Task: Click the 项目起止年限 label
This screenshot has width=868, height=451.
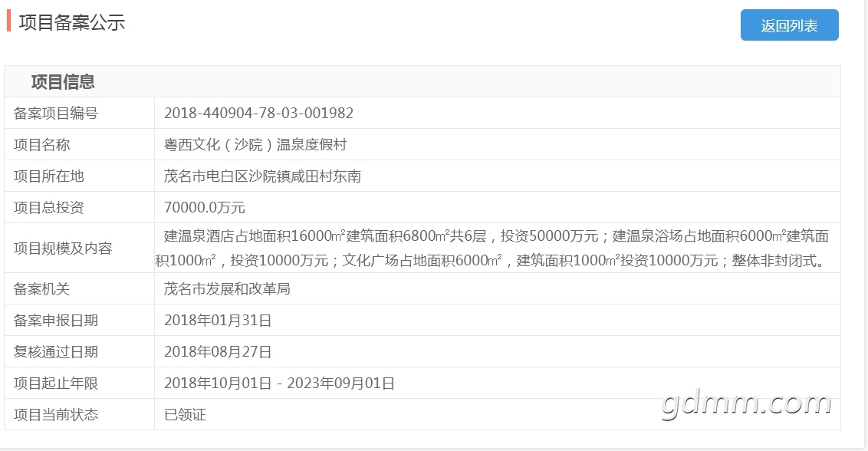Action: pyautogui.click(x=56, y=384)
